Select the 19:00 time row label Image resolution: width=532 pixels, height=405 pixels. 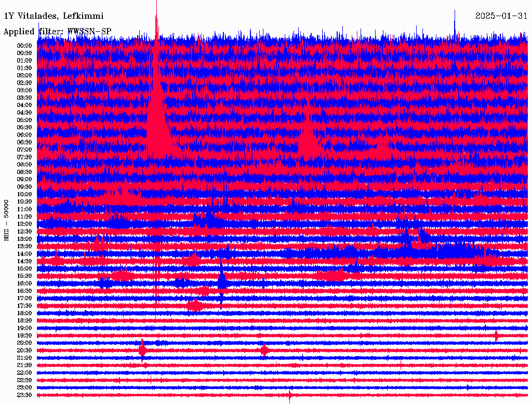click(x=24, y=328)
